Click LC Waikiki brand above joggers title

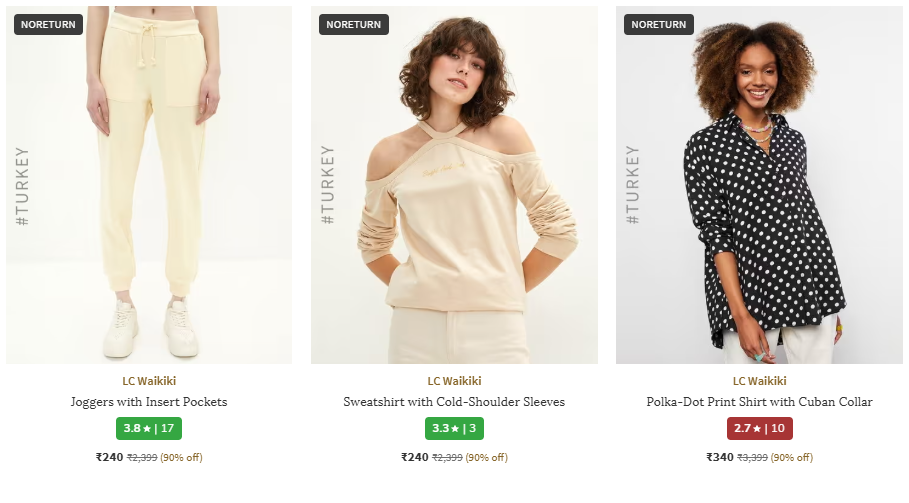coord(149,381)
